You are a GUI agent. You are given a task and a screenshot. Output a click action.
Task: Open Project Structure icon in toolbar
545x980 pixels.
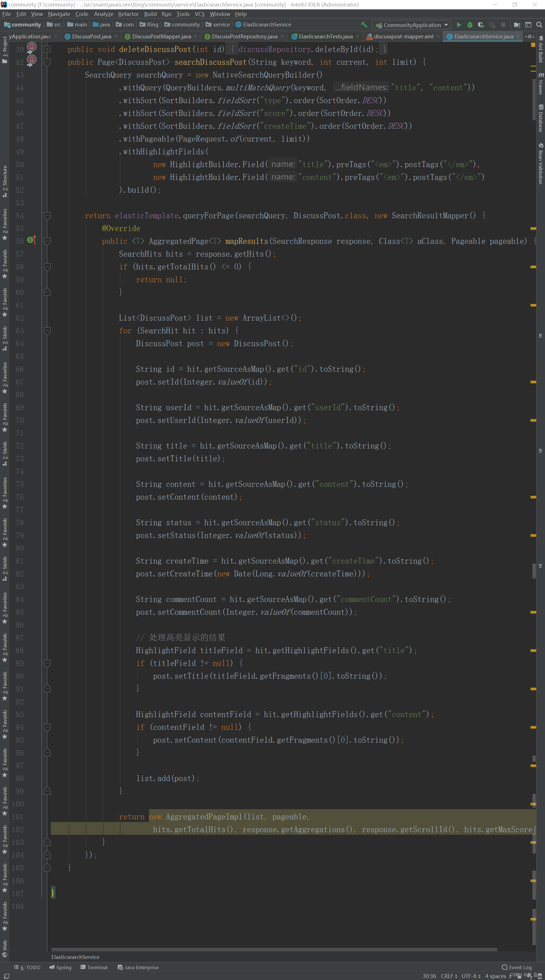(517, 25)
